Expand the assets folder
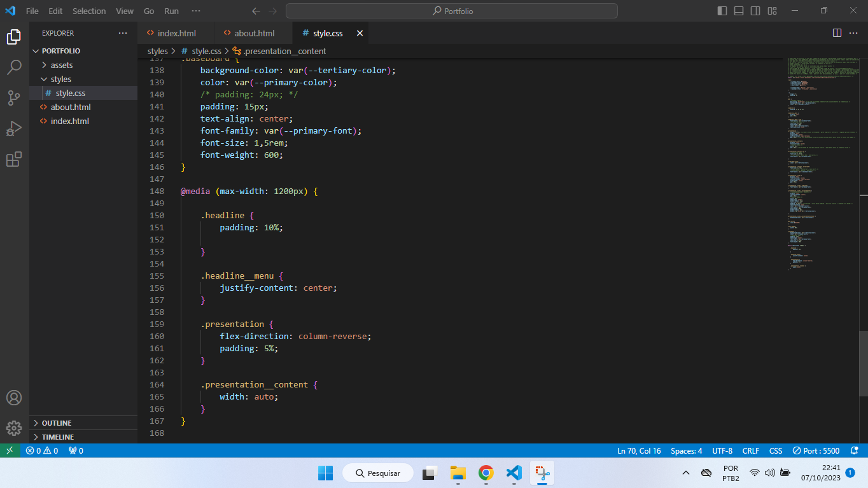The image size is (868, 488). (83, 65)
